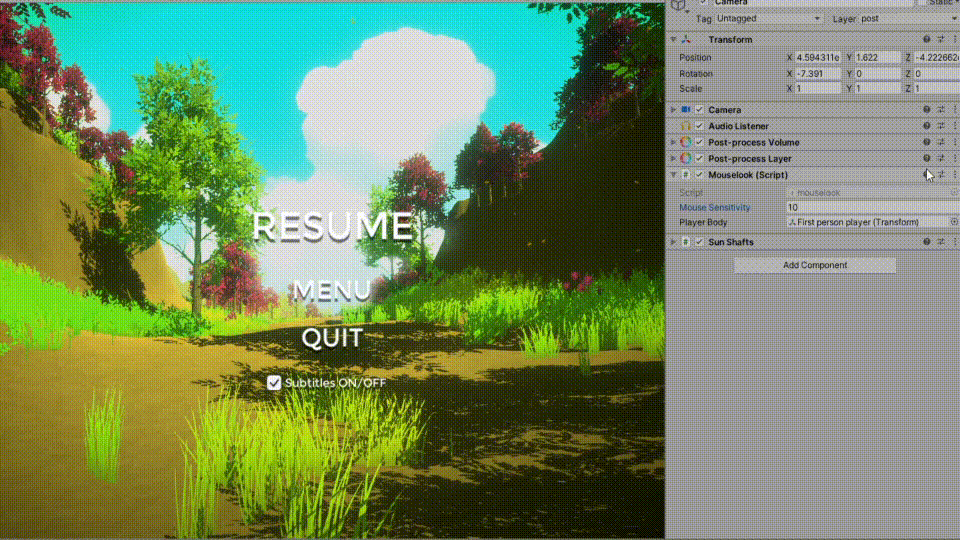
Task: Disable the Camera component checkbox
Action: pyautogui.click(x=699, y=110)
